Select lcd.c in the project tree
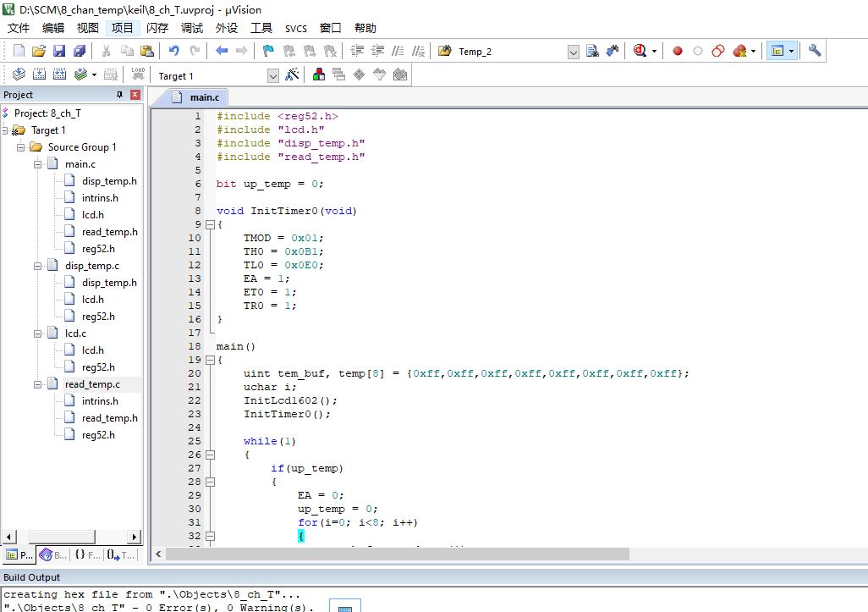The image size is (868, 612). click(76, 334)
